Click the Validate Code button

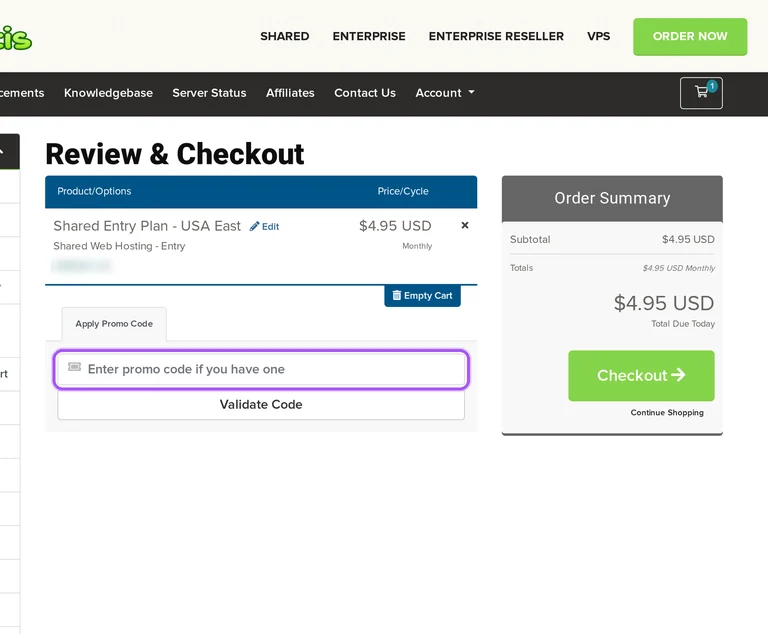(x=261, y=405)
